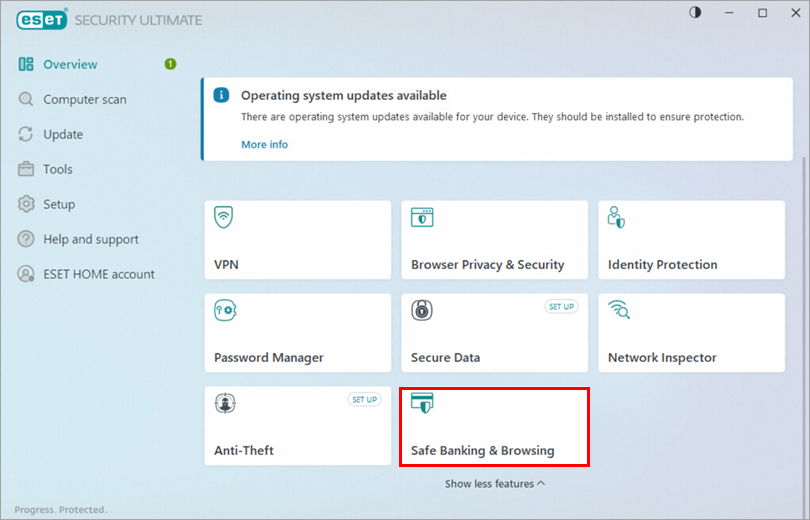
Task: Click the Network Inspector icon
Action: (x=618, y=311)
